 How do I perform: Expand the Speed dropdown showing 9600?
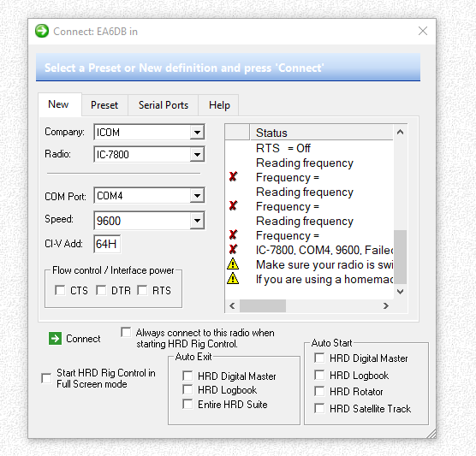197,220
